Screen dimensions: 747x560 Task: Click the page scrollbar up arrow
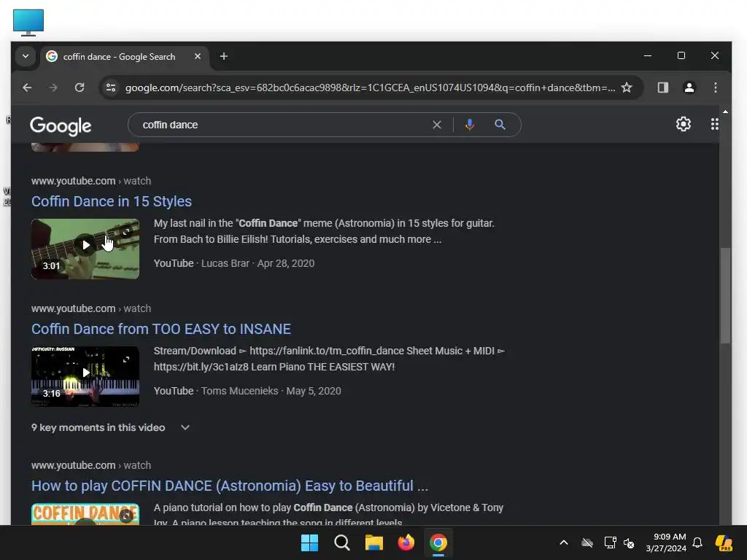click(725, 112)
